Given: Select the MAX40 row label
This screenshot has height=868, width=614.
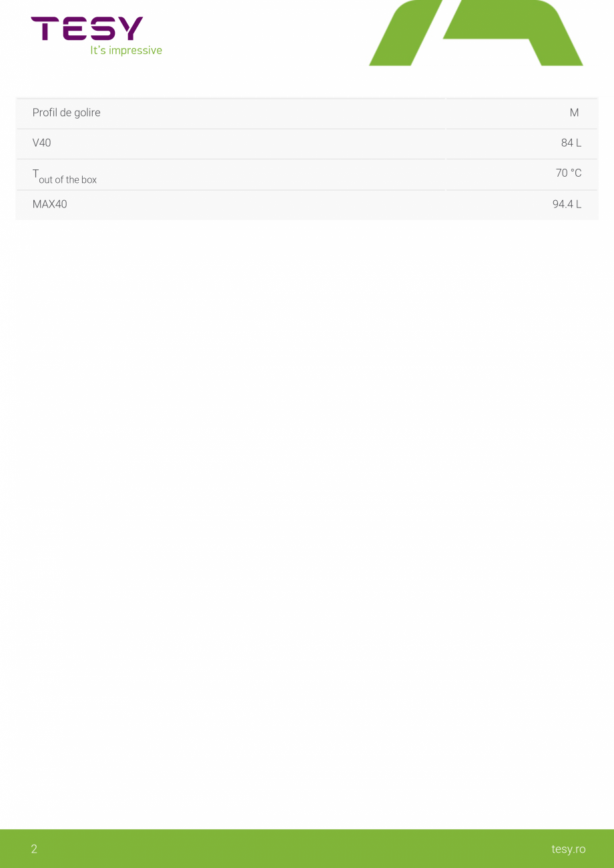Looking at the screenshot, I should click(x=50, y=204).
